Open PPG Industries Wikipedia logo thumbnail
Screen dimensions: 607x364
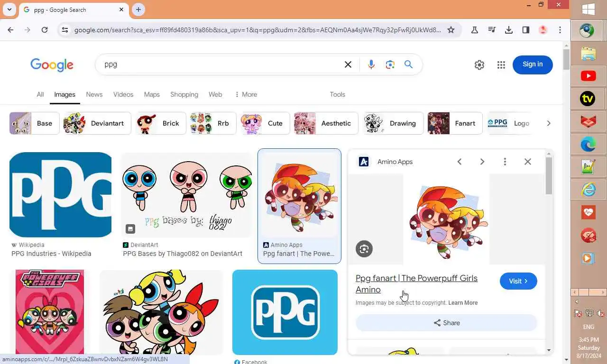pyautogui.click(x=60, y=195)
